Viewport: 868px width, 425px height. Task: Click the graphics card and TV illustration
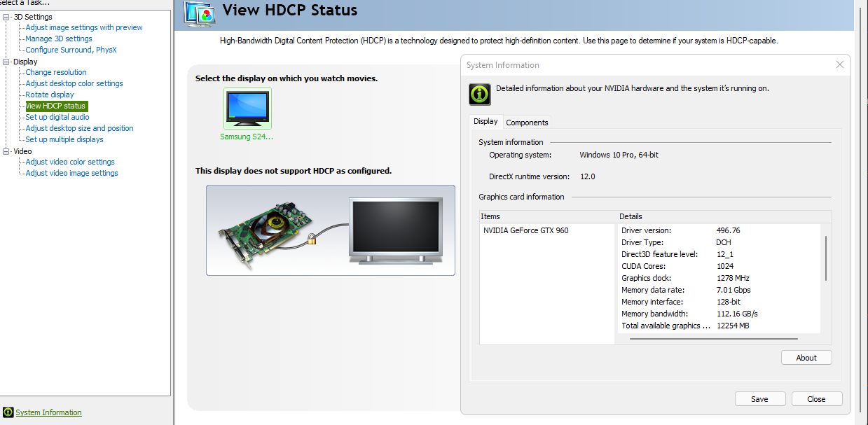(x=330, y=230)
